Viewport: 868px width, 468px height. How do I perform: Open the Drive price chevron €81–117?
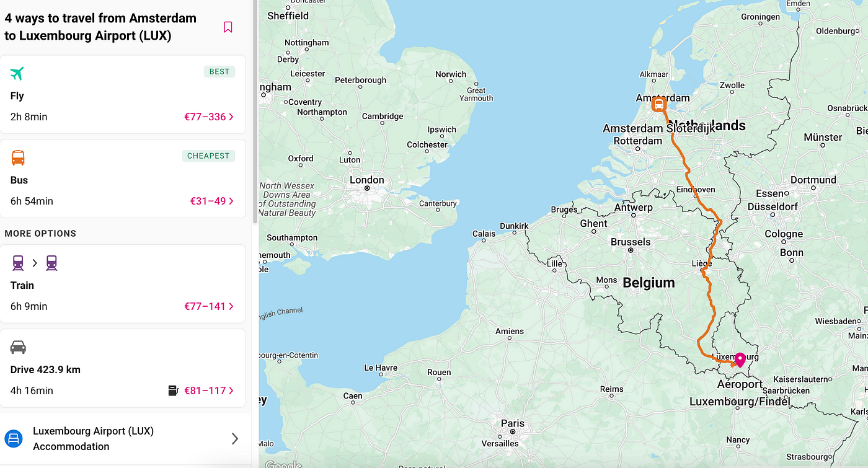[231, 391]
